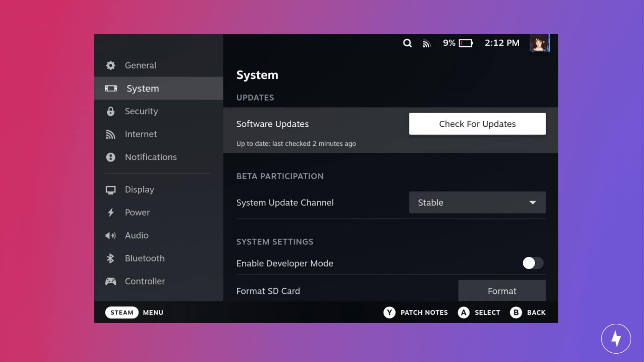Select Notifications in the settings sidebar

[x=151, y=157]
